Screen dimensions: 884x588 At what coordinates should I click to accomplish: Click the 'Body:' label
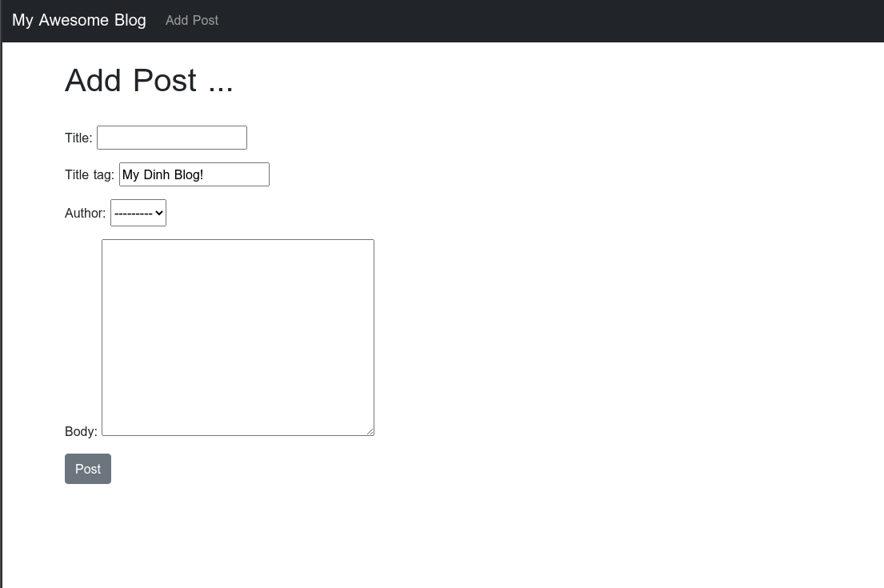pos(81,431)
